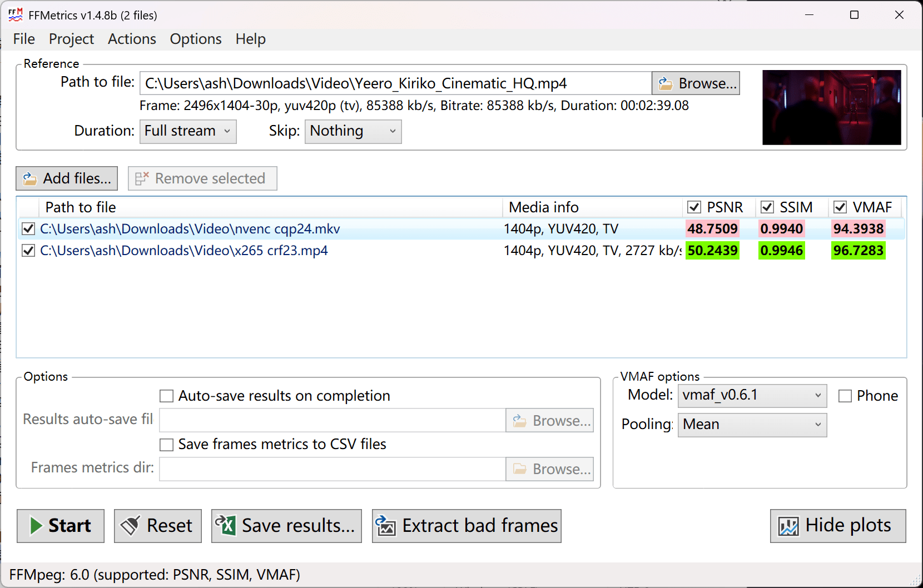Image resolution: width=923 pixels, height=588 pixels.
Task: Click the x265 row media info text
Action: click(x=593, y=250)
